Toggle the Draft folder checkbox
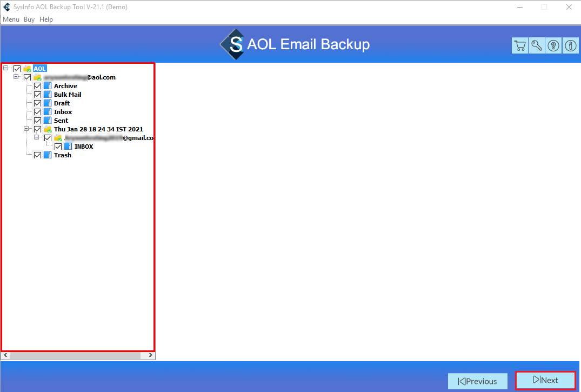 [x=37, y=103]
